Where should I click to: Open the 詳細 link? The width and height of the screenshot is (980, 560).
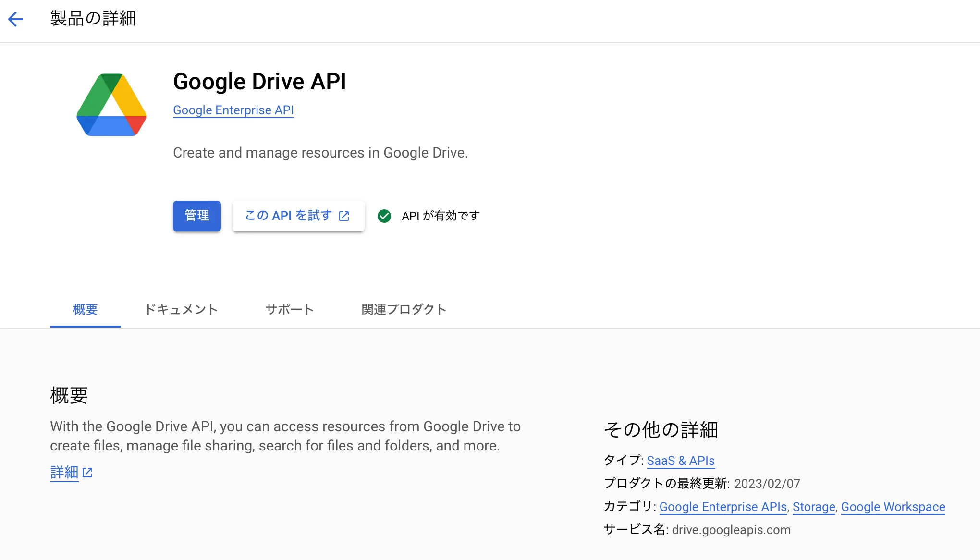(x=64, y=473)
